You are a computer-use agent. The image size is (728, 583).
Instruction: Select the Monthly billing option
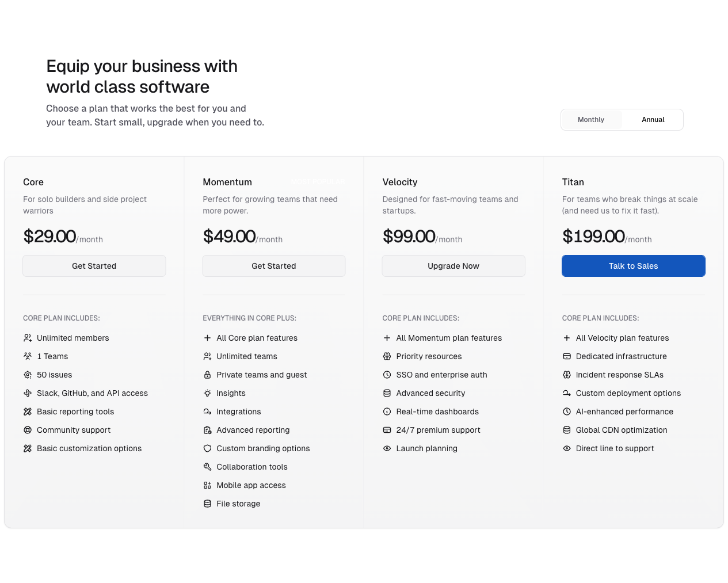tap(591, 120)
